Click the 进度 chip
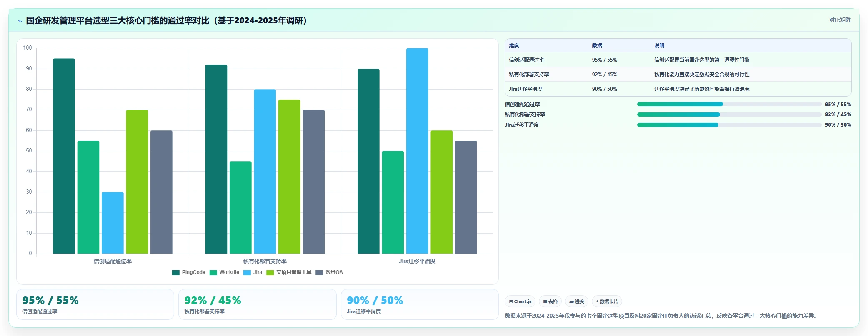The width and height of the screenshot is (868, 336). pyautogui.click(x=577, y=301)
